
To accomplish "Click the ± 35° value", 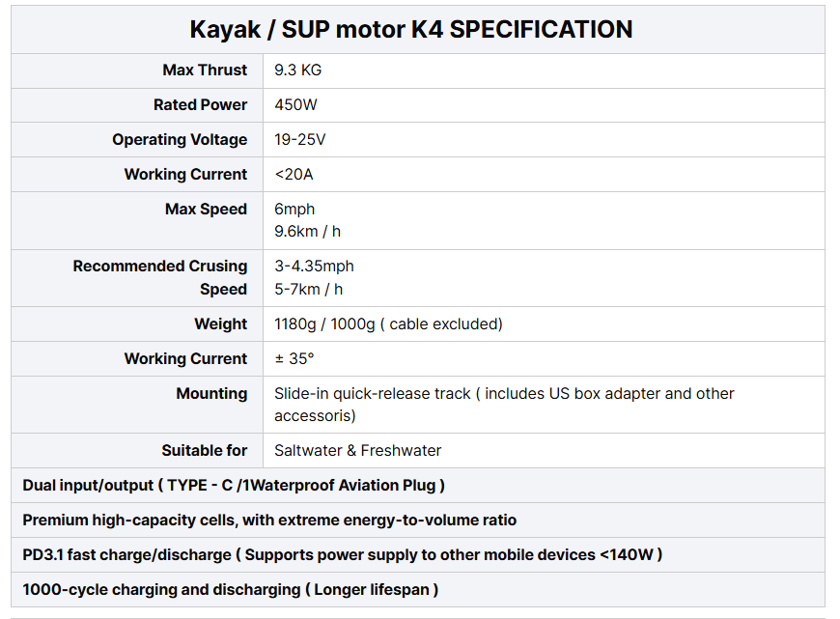I will (294, 358).
